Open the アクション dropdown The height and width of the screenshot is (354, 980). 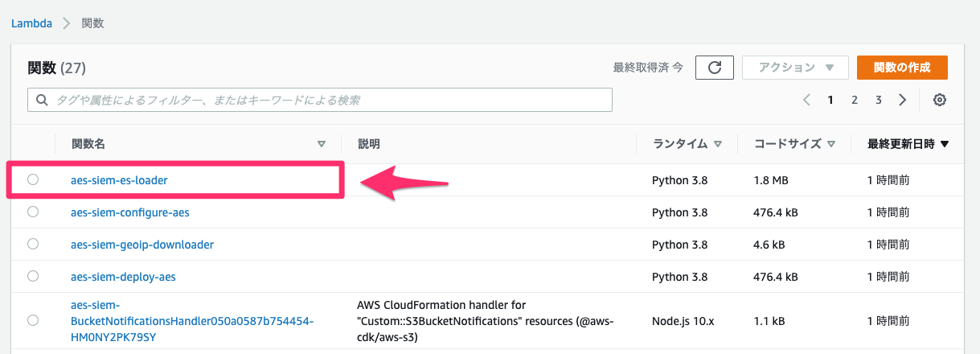(x=794, y=68)
